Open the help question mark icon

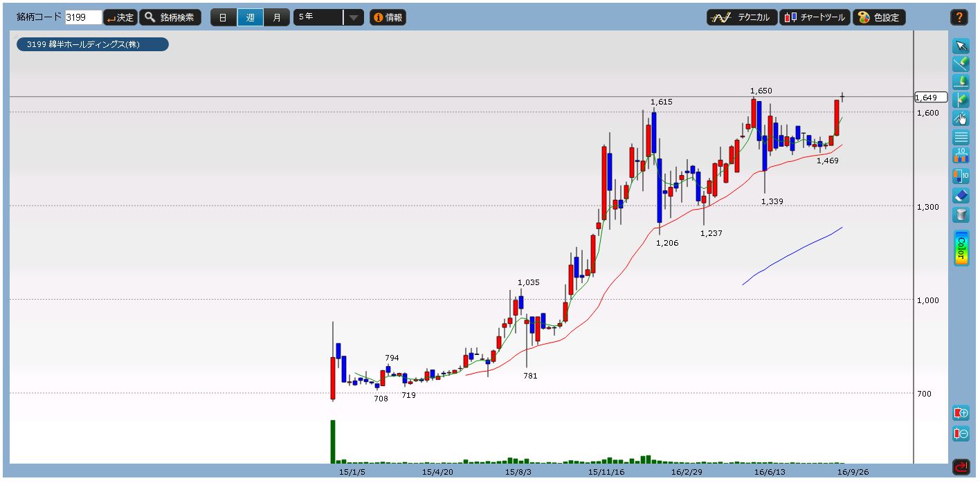961,17
